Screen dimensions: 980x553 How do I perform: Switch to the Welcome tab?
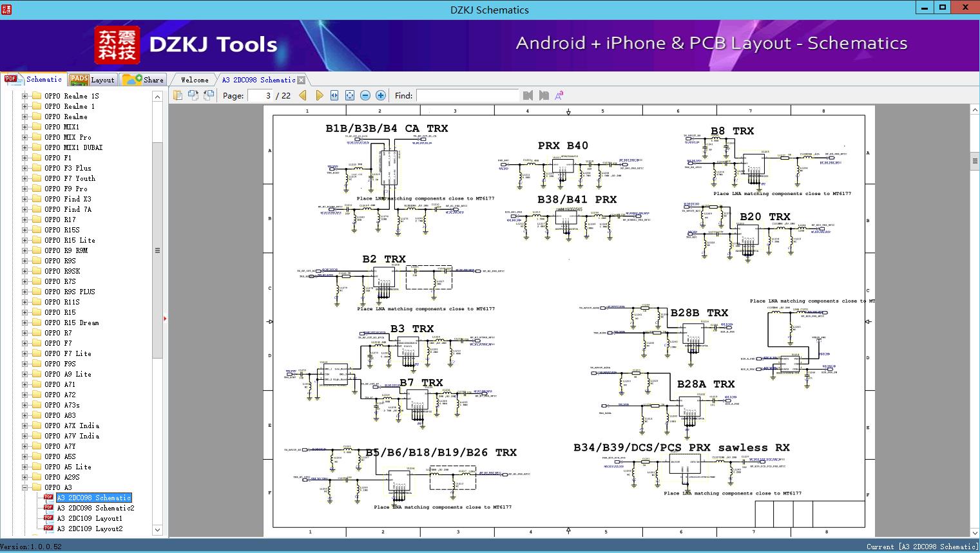point(195,80)
